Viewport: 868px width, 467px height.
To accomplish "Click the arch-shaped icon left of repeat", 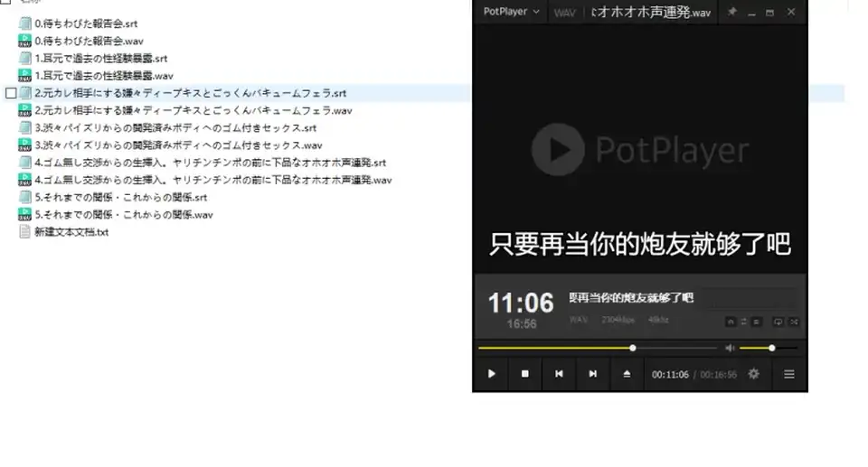I will click(x=731, y=322).
